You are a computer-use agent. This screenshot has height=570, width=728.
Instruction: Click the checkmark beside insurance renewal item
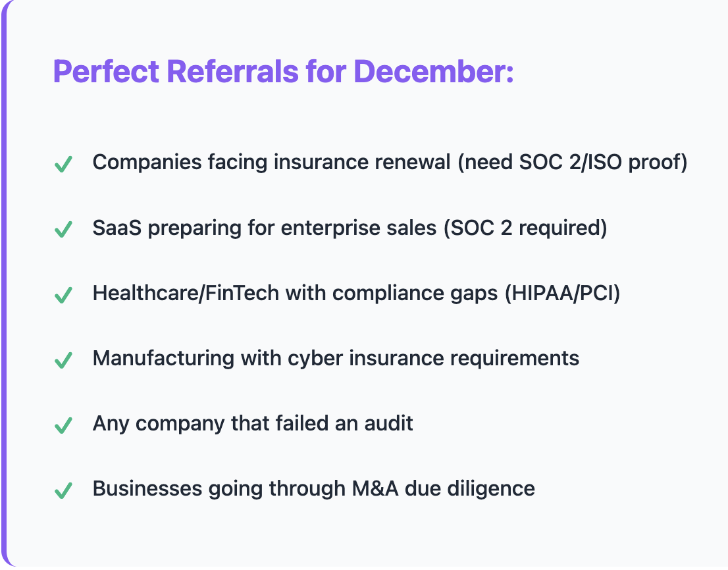click(x=63, y=164)
